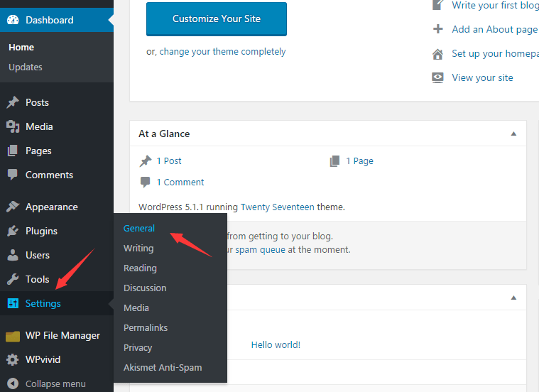Screen dimensions: 539x392
Task: Click change your theme completely link
Action: click(222, 52)
